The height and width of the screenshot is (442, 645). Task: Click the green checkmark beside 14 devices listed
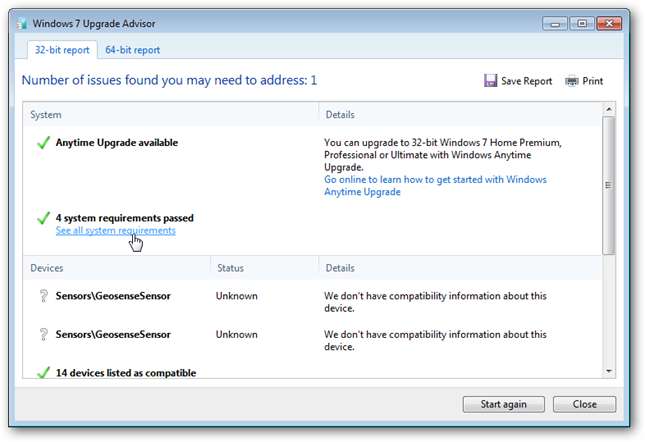43,372
